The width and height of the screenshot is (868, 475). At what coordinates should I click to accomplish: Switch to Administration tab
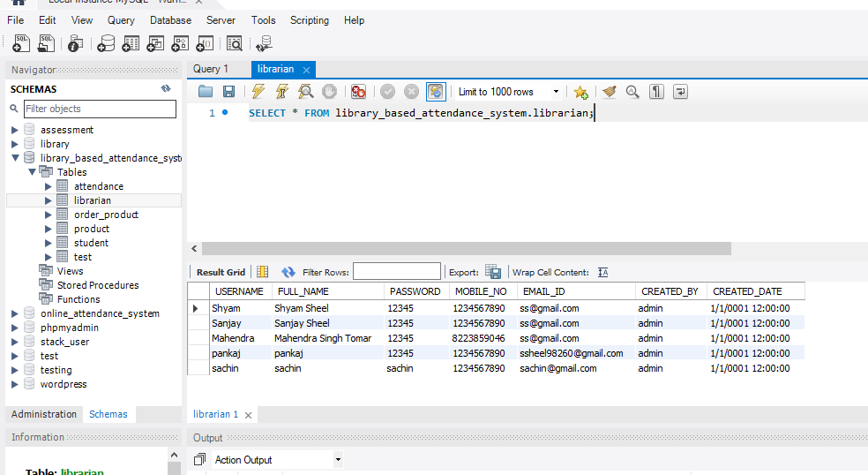coord(44,414)
